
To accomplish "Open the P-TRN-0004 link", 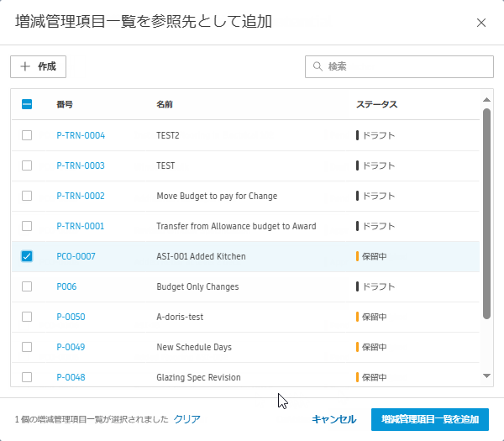I will pyautogui.click(x=81, y=135).
